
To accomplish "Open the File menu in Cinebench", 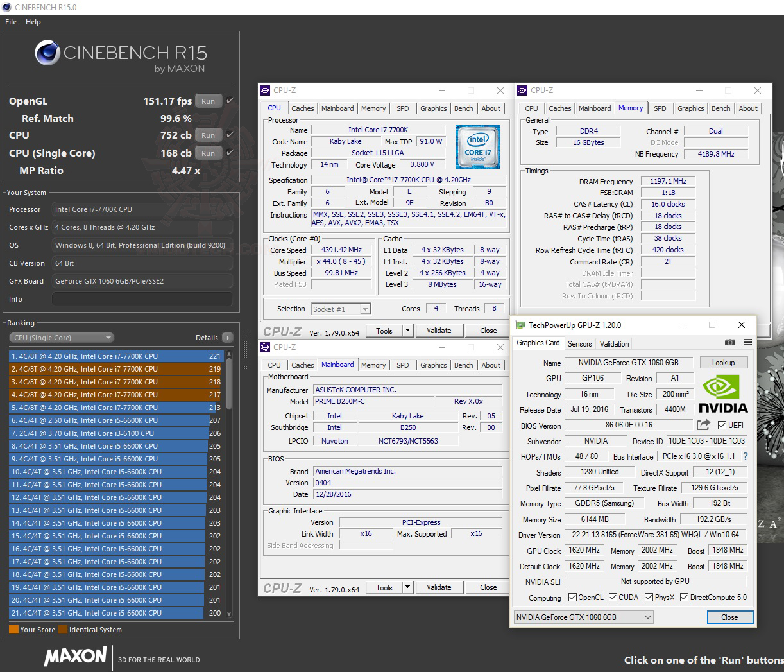I will [11, 22].
